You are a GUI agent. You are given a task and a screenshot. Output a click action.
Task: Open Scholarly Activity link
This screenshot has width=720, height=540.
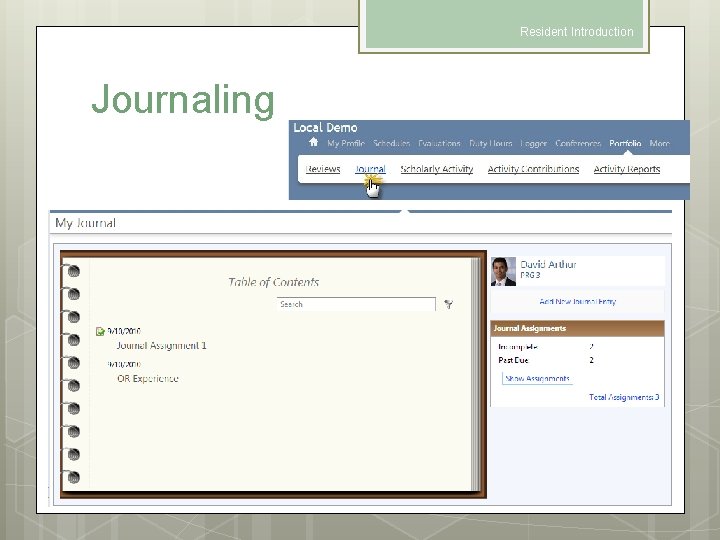pos(437,169)
